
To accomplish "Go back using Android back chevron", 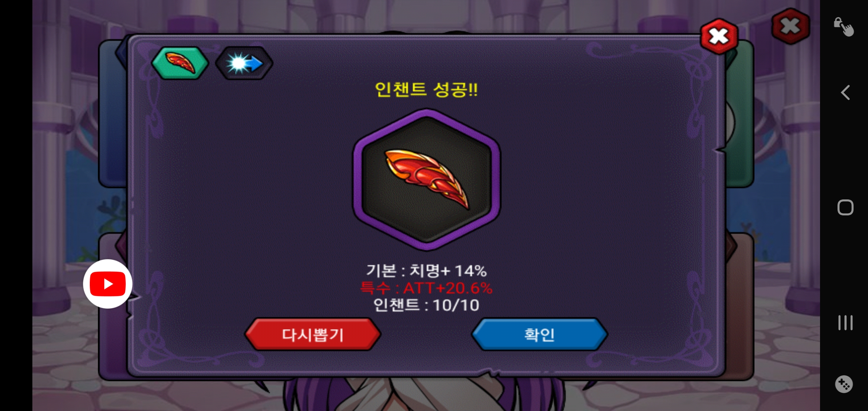I will pos(845,92).
